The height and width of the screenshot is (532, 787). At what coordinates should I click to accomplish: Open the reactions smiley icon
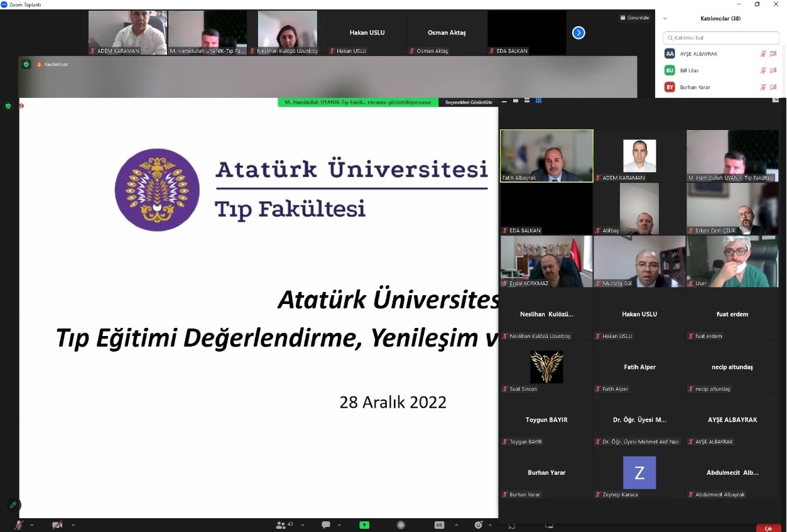[478, 525]
